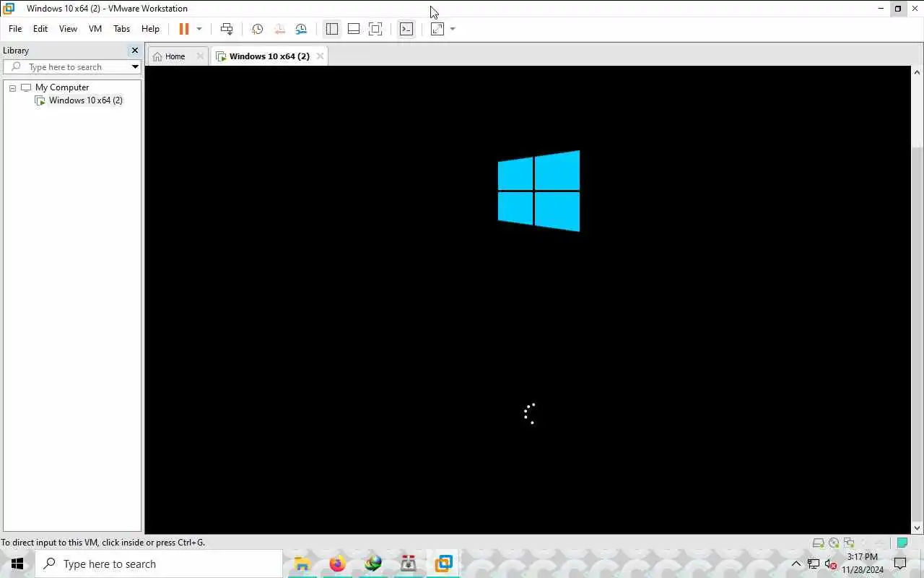Screen dimensions: 924x578
Task: Take a snapshot of this virtual machine
Action: coord(257,29)
